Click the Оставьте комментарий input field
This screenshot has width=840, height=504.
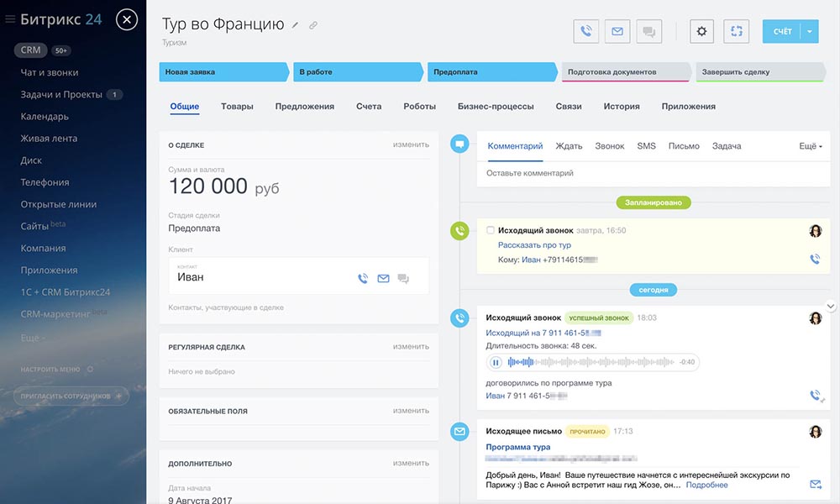638,173
